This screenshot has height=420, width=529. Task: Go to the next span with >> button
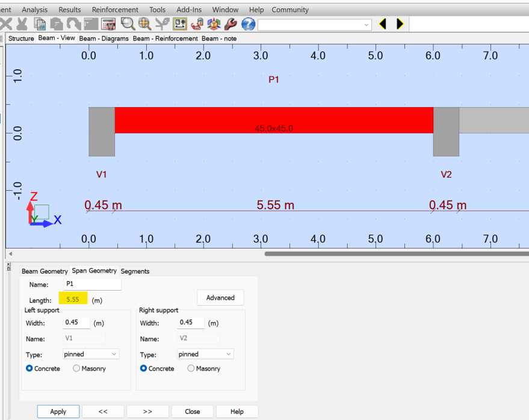click(147, 412)
